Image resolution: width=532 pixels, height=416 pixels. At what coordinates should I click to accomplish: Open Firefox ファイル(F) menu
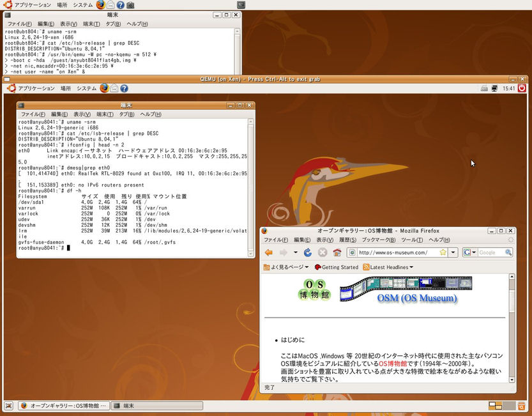tap(276, 240)
